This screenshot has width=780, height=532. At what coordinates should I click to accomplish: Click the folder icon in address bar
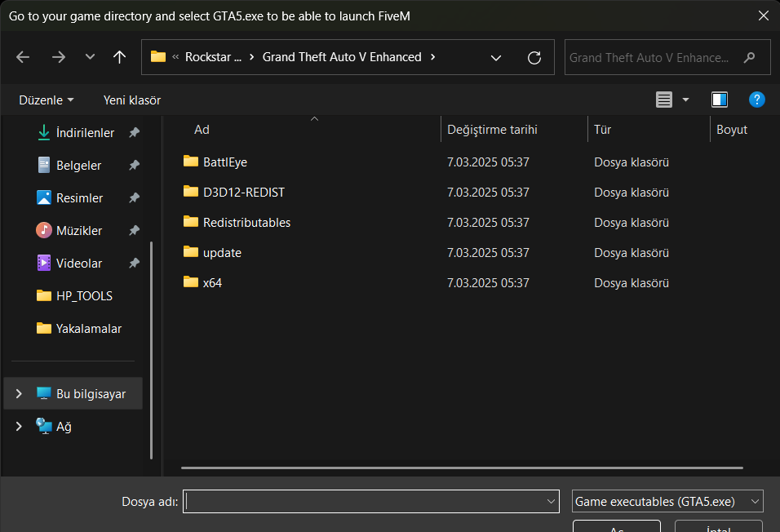click(158, 57)
